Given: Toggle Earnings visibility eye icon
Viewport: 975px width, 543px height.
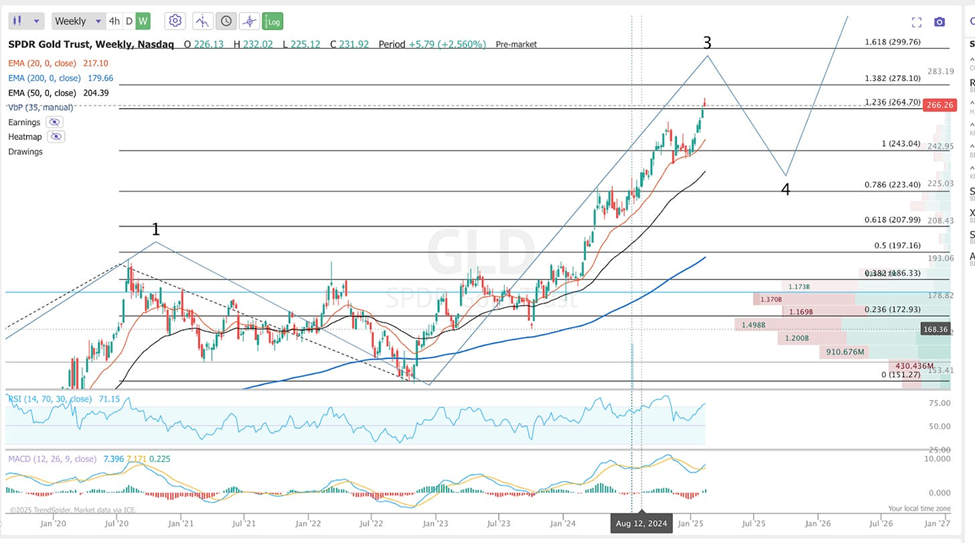Looking at the screenshot, I should (54, 123).
